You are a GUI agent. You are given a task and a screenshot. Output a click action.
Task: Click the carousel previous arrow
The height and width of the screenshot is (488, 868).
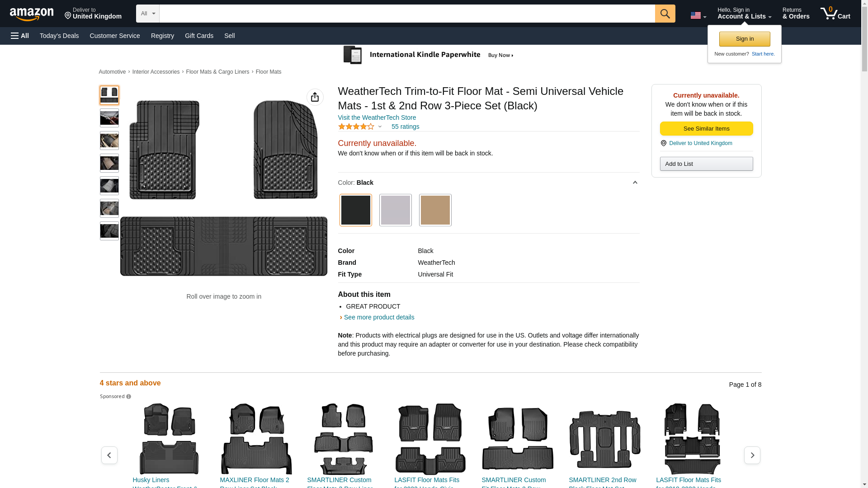109,455
